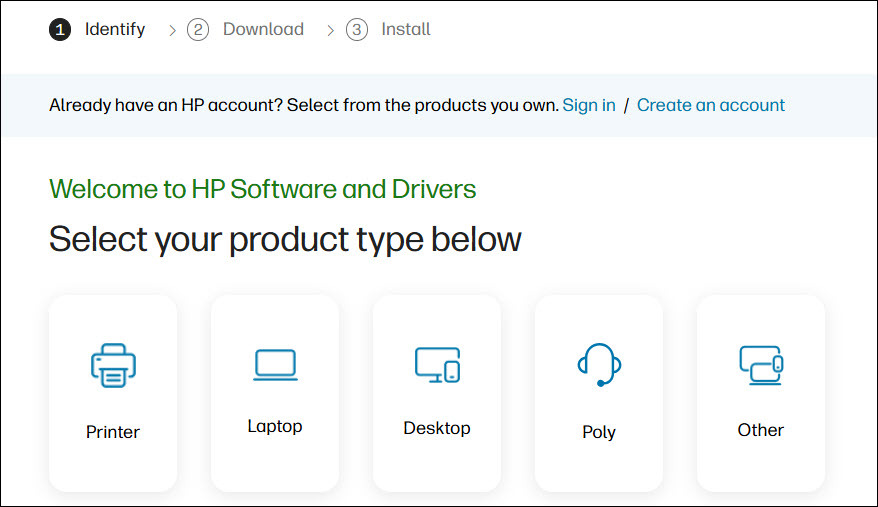Choose the Desktop text label
The image size is (878, 507).
pyautogui.click(x=437, y=428)
